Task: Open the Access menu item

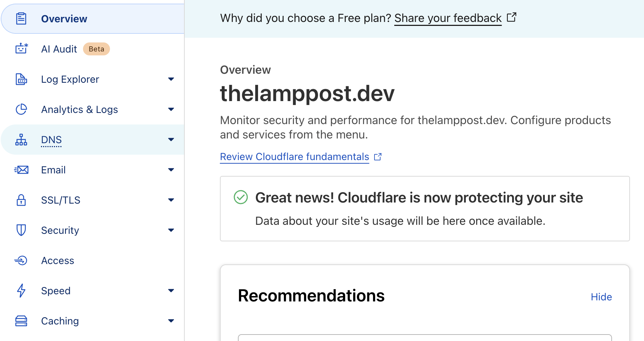Action: tap(57, 260)
